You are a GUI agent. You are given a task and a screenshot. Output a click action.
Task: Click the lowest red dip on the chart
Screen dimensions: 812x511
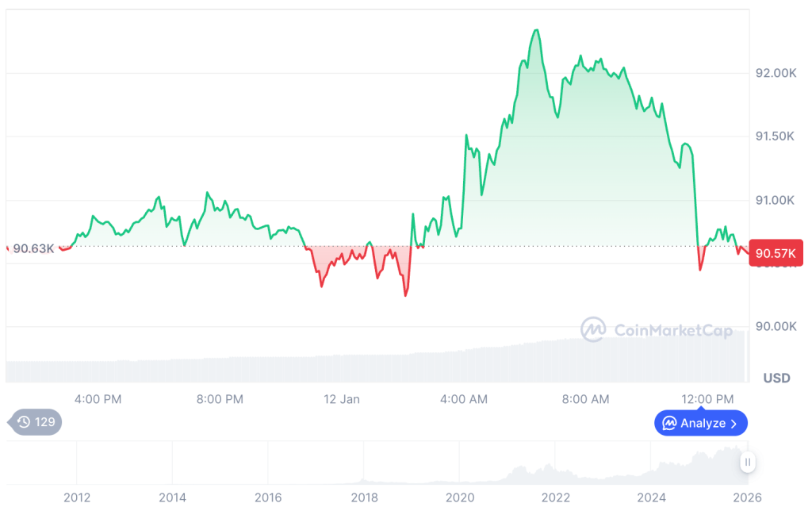point(406,295)
